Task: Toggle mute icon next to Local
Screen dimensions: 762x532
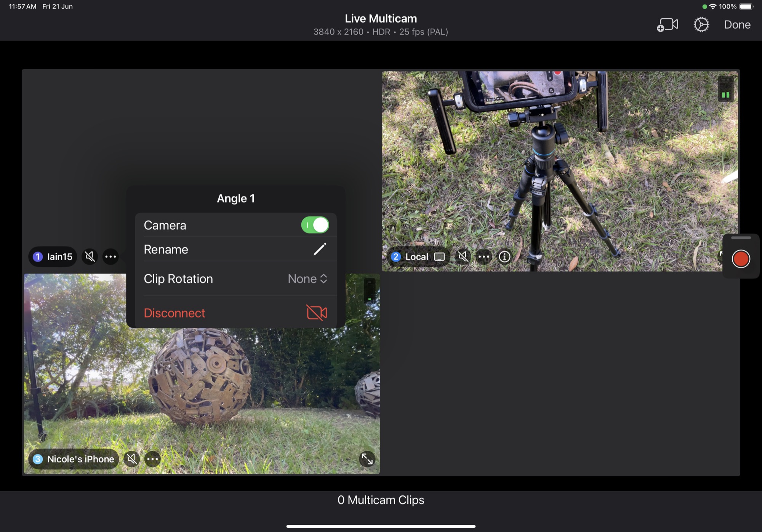Action: pos(463,257)
